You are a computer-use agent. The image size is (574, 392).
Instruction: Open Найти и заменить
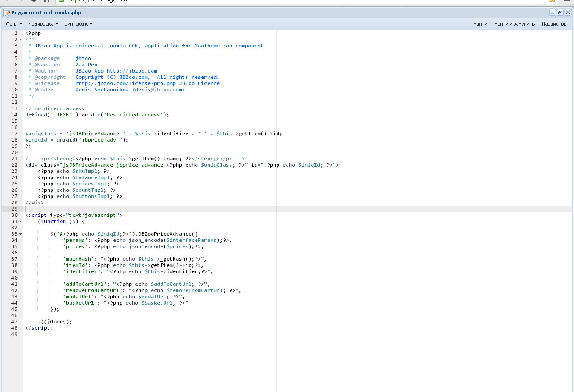pyautogui.click(x=514, y=24)
